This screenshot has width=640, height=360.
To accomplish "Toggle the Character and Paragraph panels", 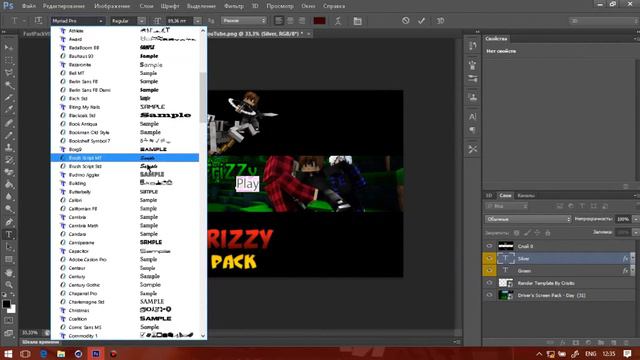I will [357, 21].
